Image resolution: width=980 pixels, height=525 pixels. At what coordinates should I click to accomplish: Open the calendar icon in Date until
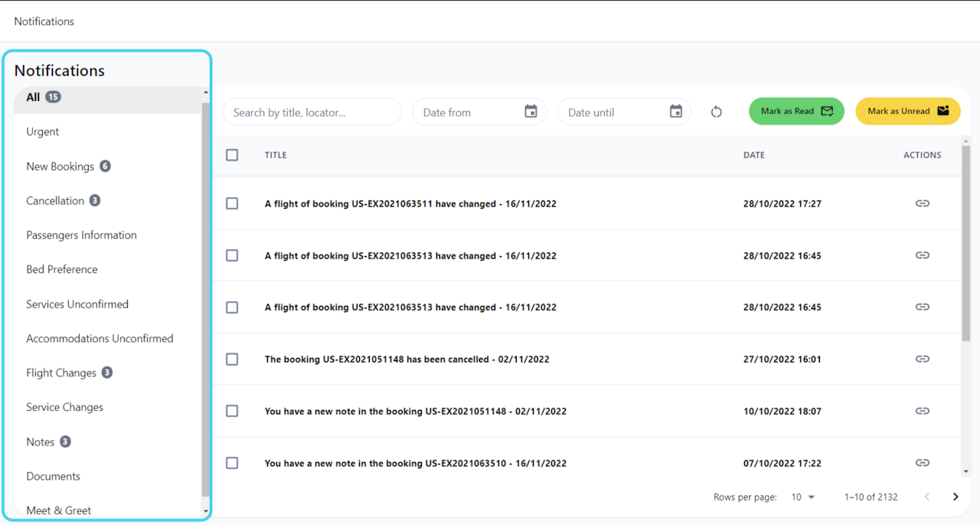[675, 112]
